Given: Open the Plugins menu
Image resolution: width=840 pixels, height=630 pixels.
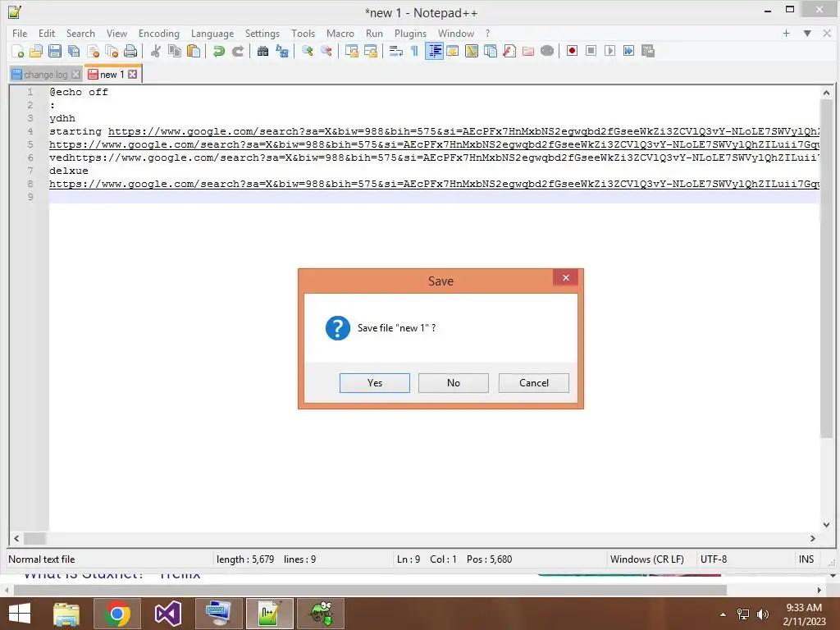Looking at the screenshot, I should (410, 33).
